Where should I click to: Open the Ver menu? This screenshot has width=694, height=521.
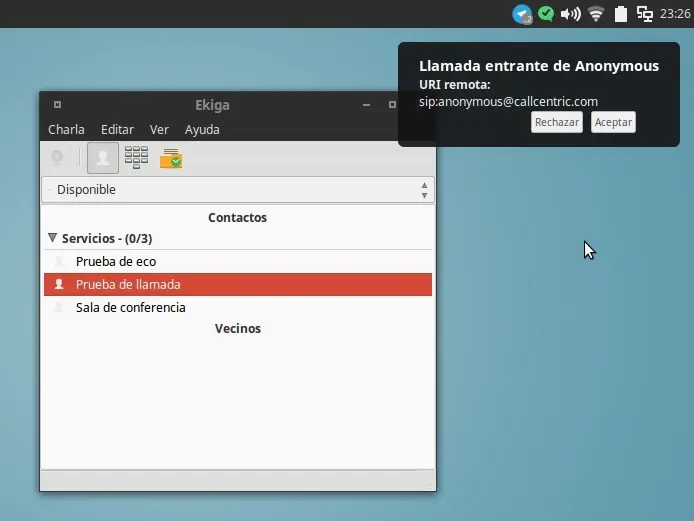coord(159,130)
